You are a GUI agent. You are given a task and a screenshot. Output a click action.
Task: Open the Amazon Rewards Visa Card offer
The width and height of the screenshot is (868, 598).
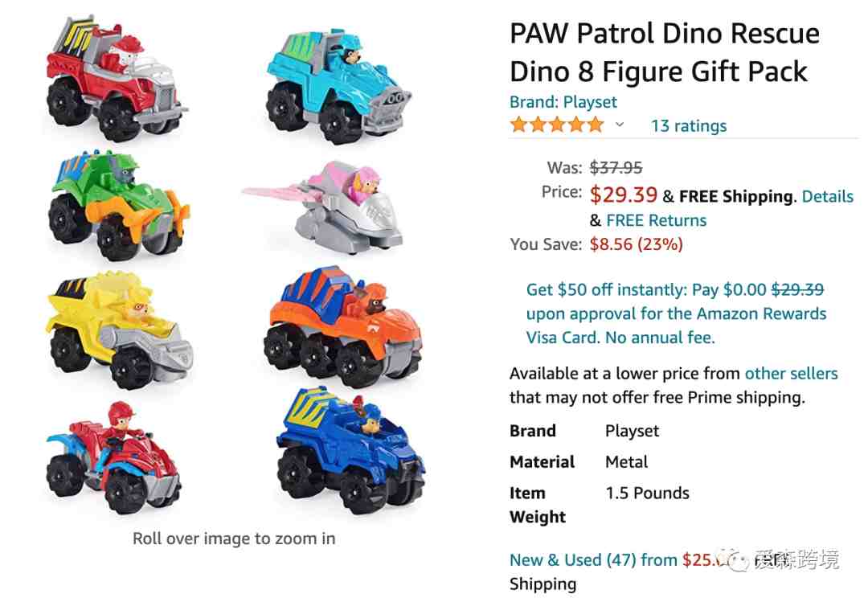coord(676,313)
